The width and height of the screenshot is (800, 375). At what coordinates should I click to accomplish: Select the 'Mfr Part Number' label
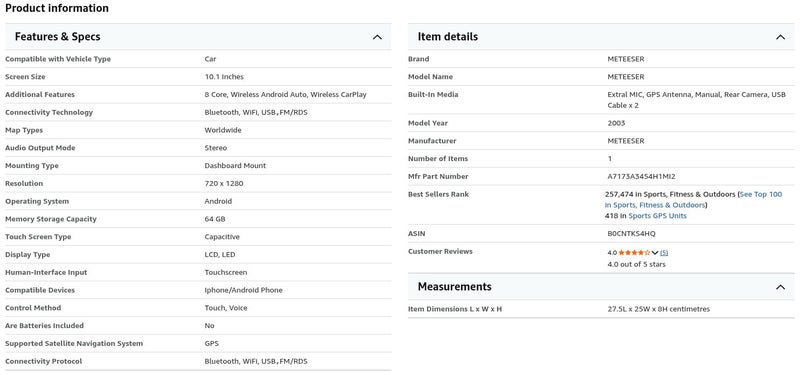click(438, 177)
